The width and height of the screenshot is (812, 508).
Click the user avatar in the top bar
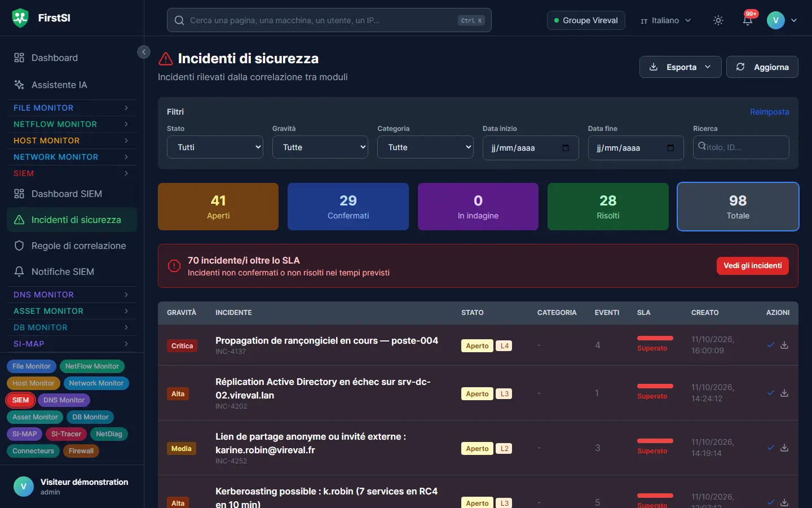pyautogui.click(x=775, y=20)
